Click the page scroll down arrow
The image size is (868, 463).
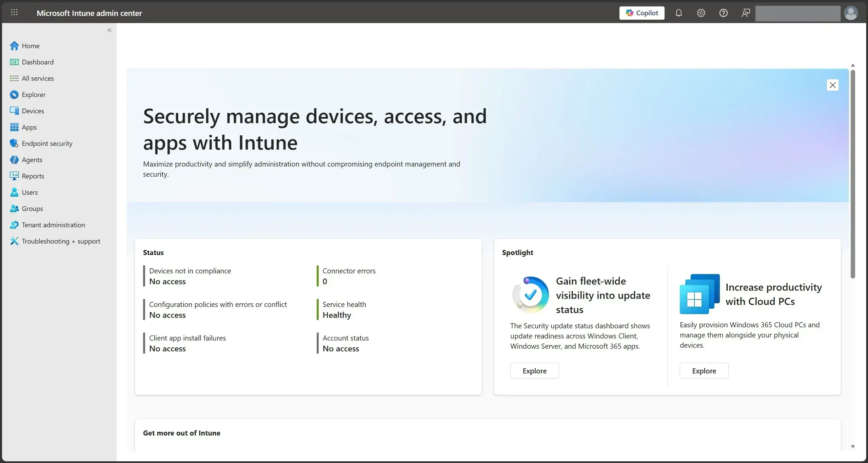tap(853, 447)
